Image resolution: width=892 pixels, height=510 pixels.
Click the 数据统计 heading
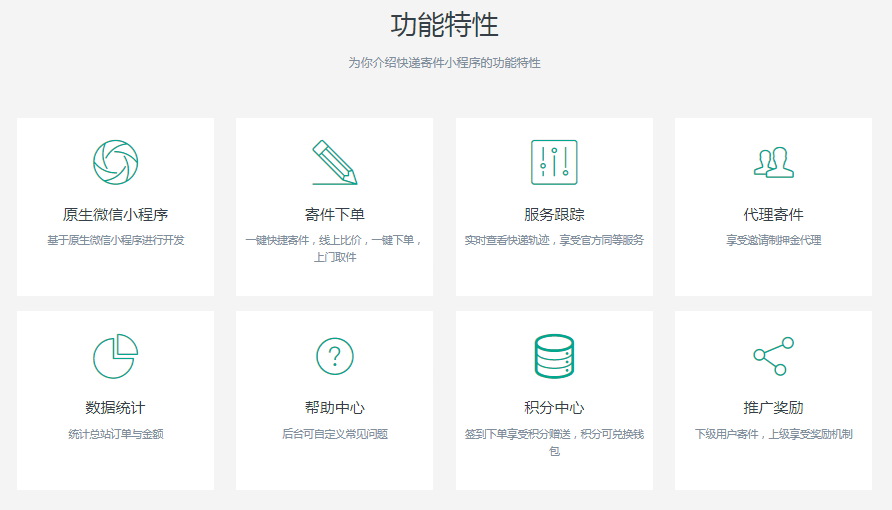click(115, 408)
